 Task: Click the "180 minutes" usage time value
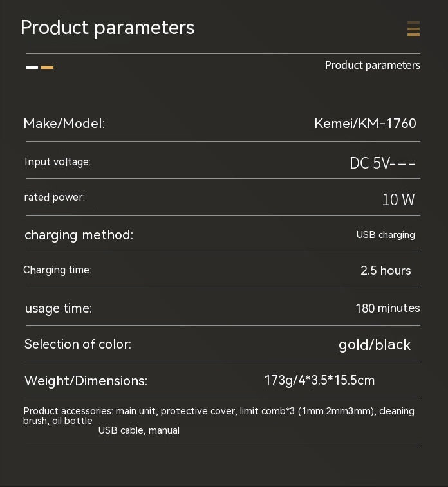pos(387,308)
